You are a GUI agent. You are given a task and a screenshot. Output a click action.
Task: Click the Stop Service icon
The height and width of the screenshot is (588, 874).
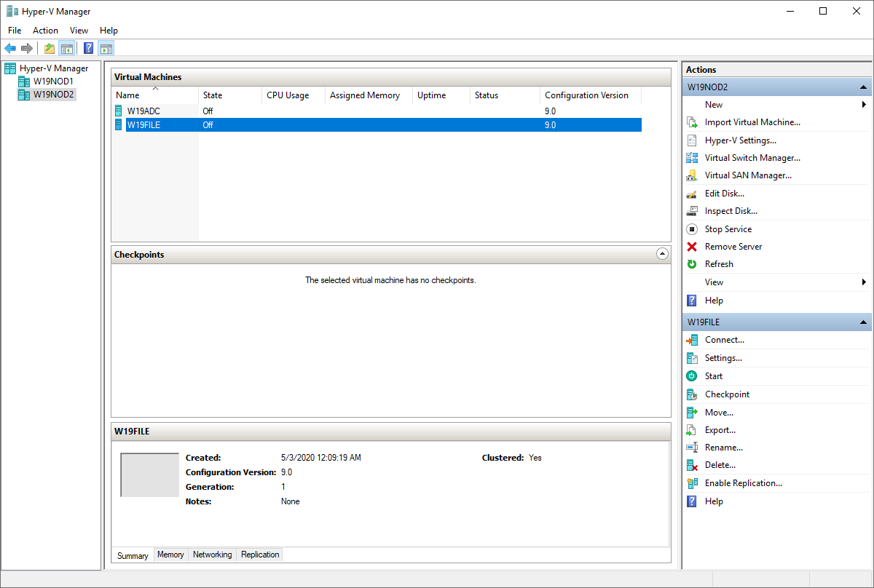click(x=692, y=229)
